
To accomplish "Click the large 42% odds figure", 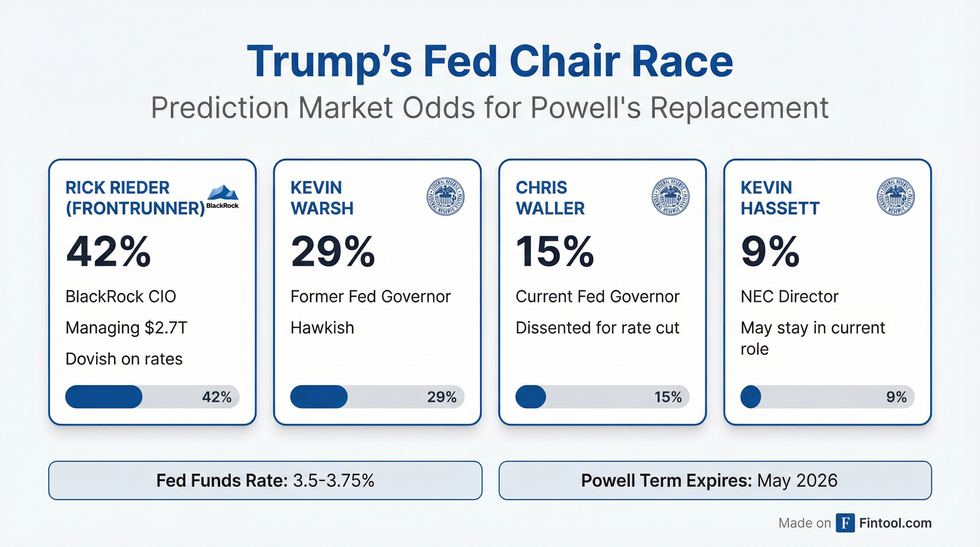I will coord(108,251).
